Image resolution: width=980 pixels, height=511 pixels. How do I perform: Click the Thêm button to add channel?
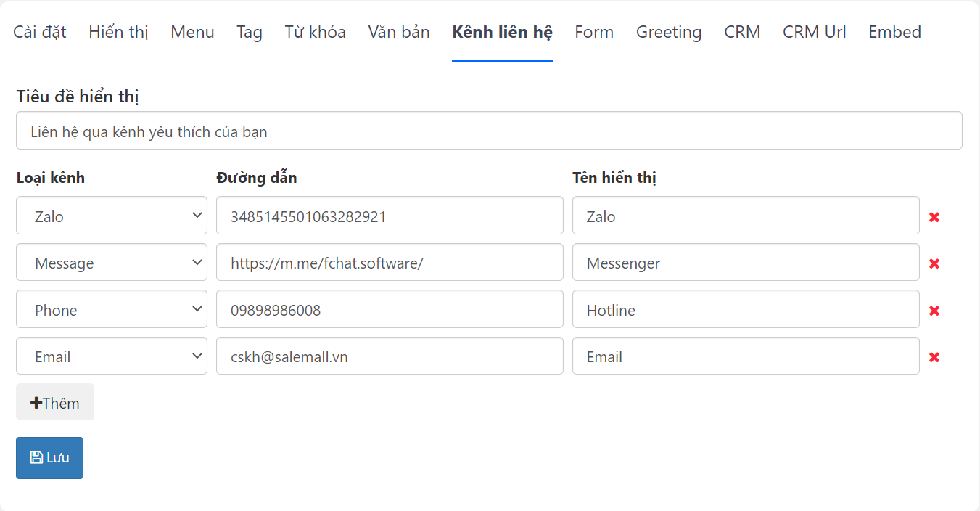click(55, 402)
